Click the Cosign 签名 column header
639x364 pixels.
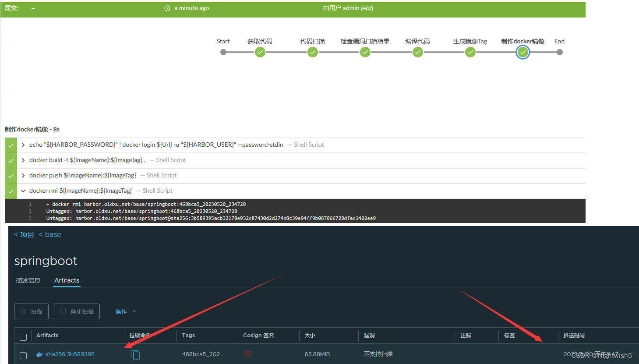click(258, 336)
